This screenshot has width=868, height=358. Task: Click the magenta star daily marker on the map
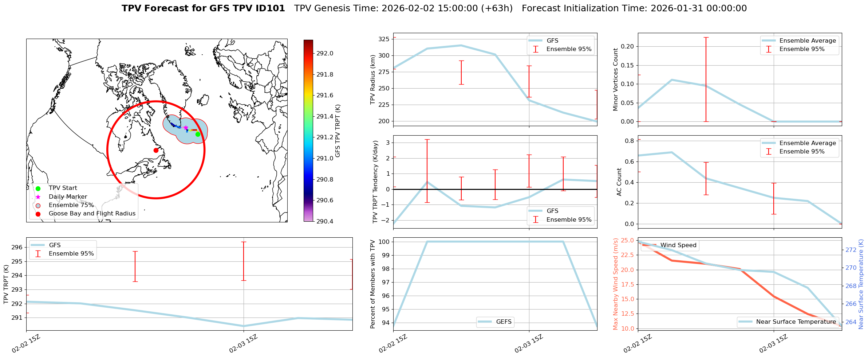point(186,128)
